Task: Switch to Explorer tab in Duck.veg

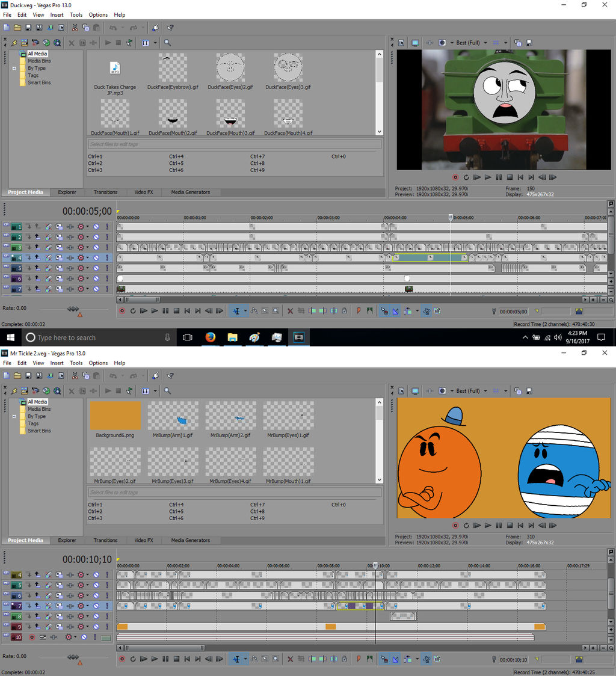Action: (67, 192)
